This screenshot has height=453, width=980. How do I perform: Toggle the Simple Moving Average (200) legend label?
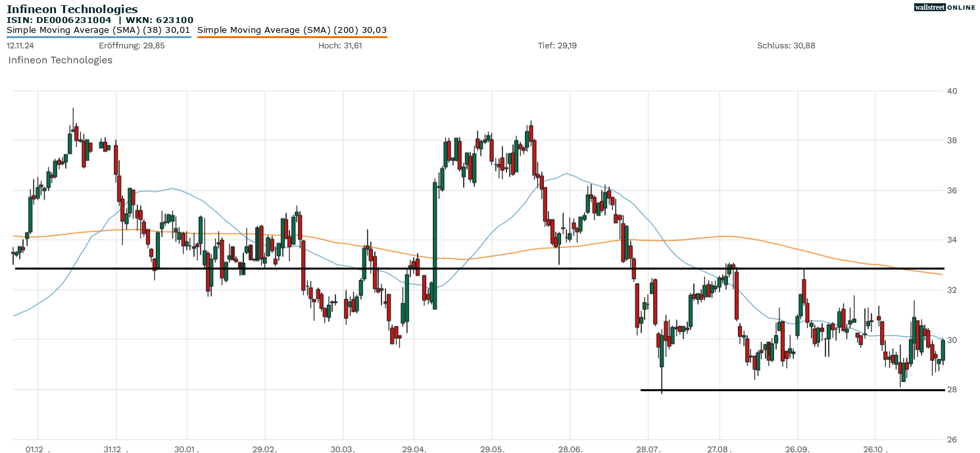tap(292, 30)
